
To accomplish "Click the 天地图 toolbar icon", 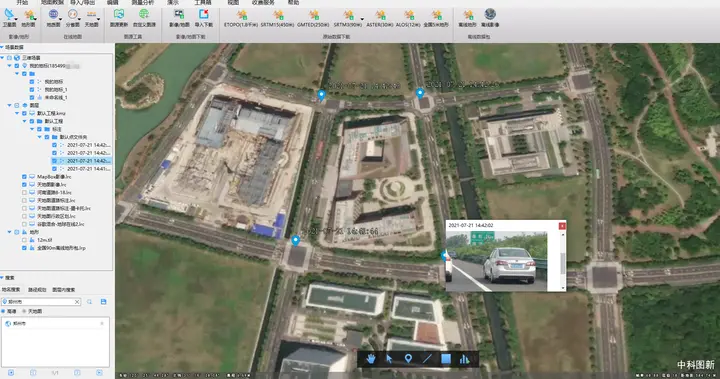I will pyautogui.click(x=91, y=15).
